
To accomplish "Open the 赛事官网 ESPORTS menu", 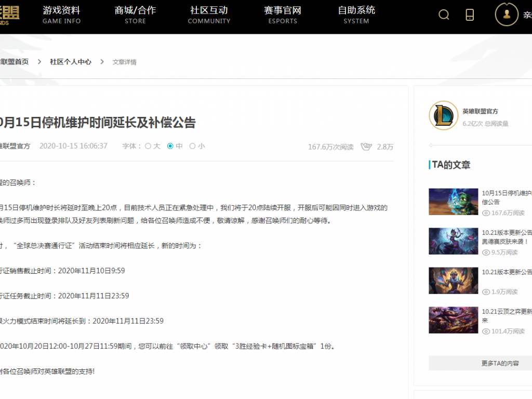I will point(283,15).
